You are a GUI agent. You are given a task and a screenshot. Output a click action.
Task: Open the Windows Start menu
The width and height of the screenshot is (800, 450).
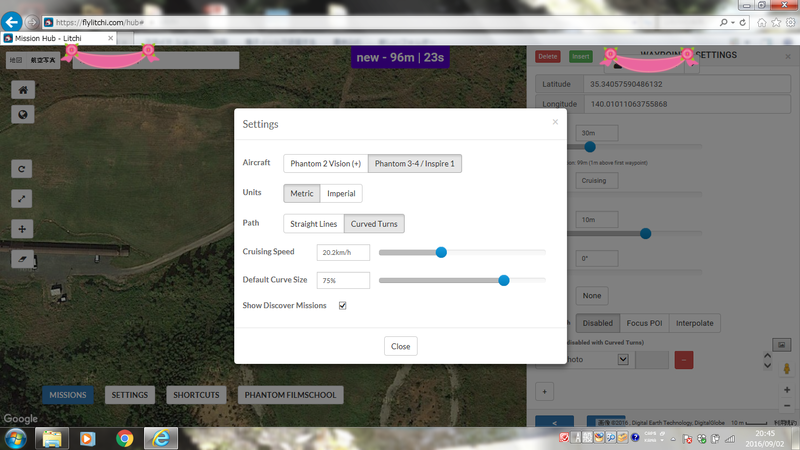[x=15, y=438]
